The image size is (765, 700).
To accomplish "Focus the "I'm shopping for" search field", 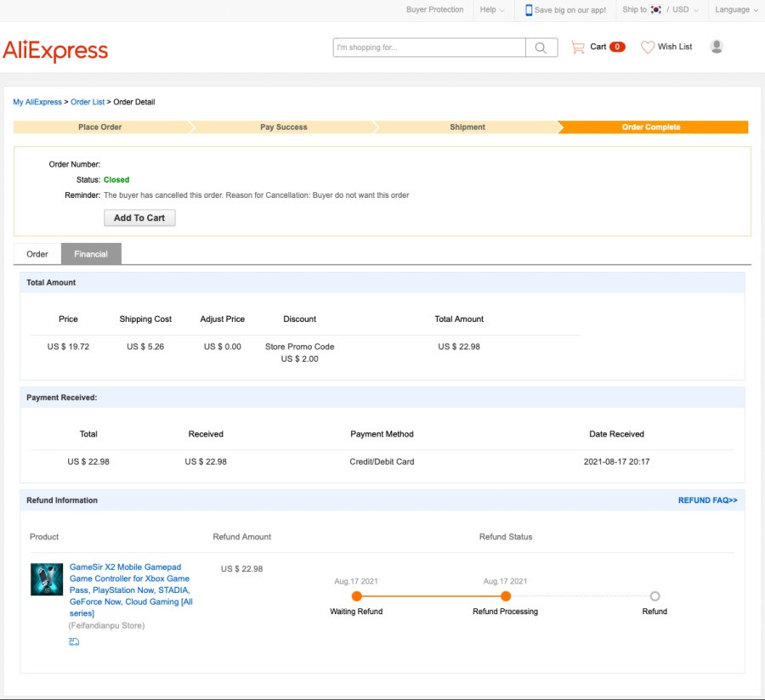I will [429, 48].
